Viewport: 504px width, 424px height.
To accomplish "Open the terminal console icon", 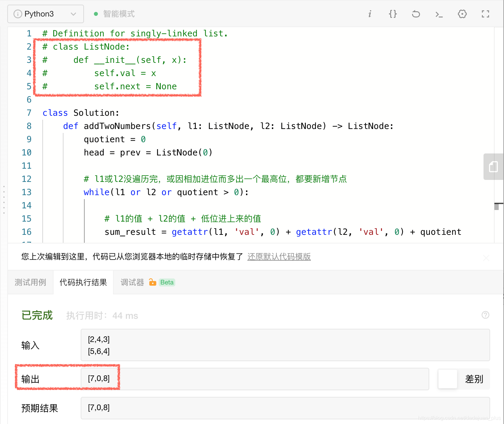I will click(x=439, y=14).
